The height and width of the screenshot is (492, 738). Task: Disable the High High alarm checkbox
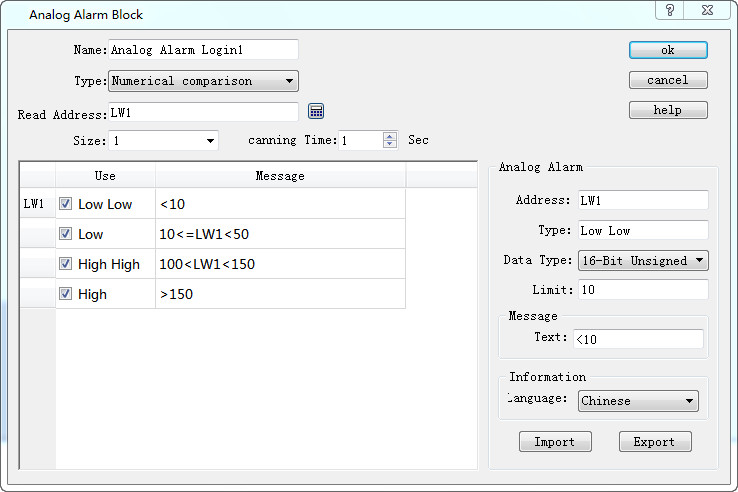[x=65, y=264]
